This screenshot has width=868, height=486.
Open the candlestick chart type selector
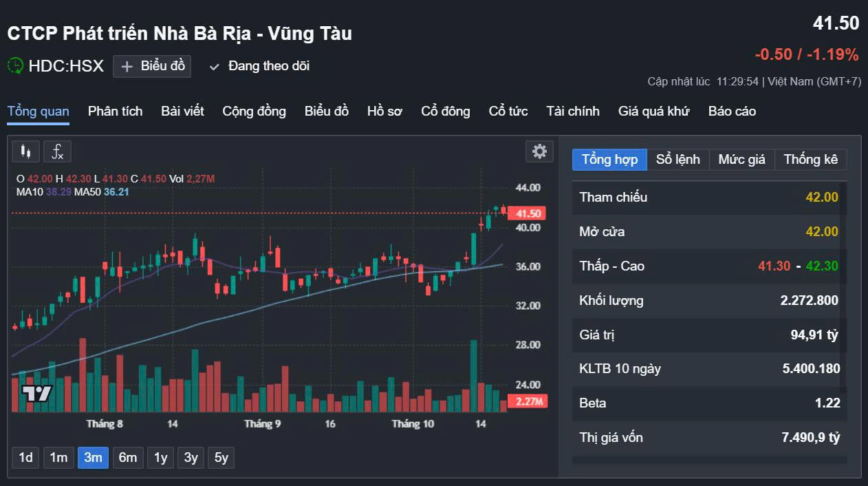pos(25,151)
